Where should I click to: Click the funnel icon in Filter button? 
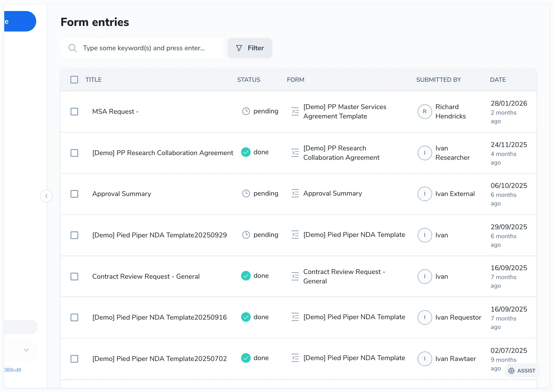pyautogui.click(x=239, y=48)
